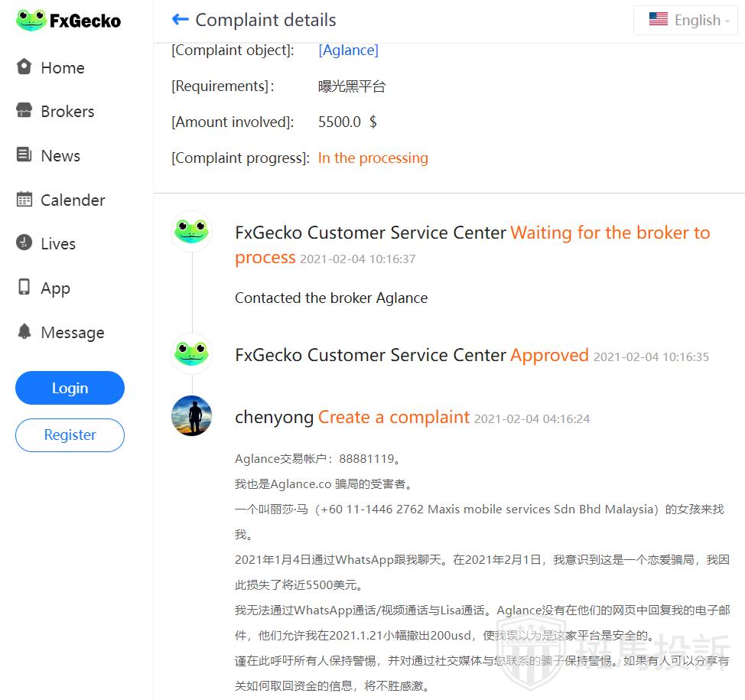Click the frog avatar beside Approved status
This screenshot has height=700, width=745.
191,353
